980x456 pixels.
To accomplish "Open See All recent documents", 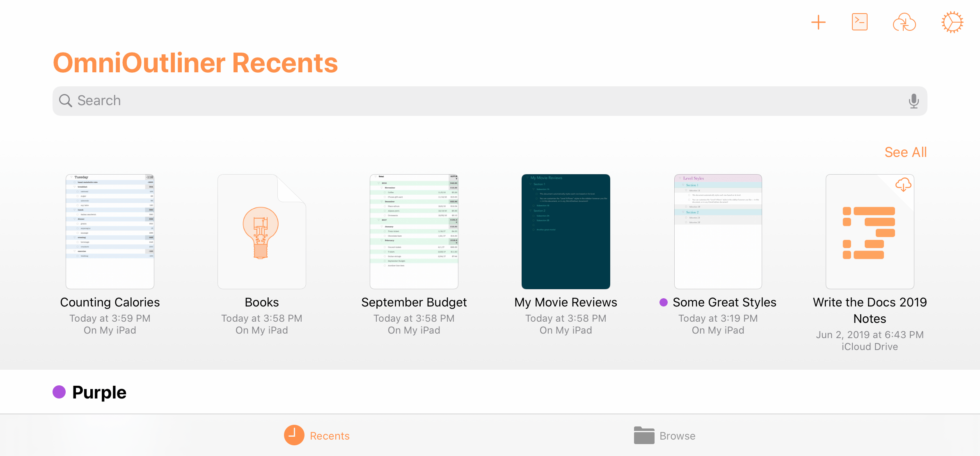I will click(905, 152).
